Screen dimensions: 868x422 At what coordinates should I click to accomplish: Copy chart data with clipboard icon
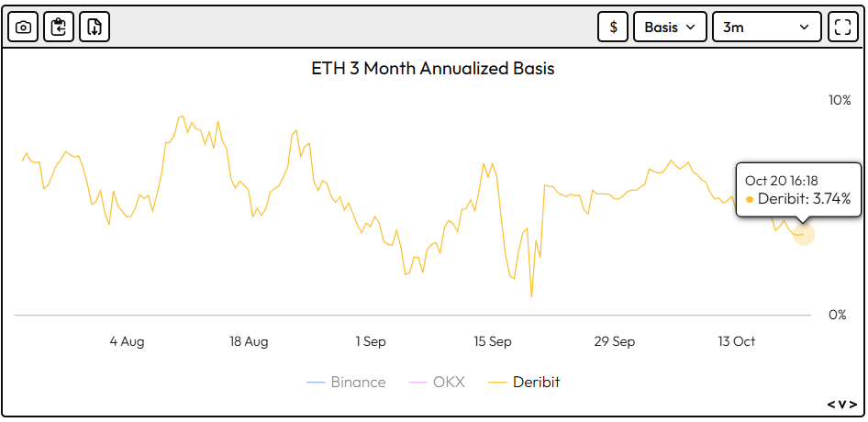[59, 27]
